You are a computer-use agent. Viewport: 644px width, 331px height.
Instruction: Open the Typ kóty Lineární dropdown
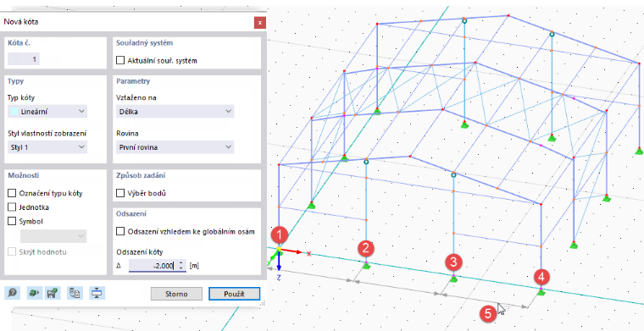(47, 111)
